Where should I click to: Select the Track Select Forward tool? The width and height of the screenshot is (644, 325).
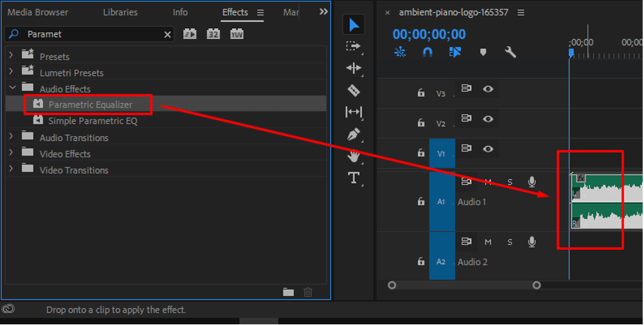(353, 46)
